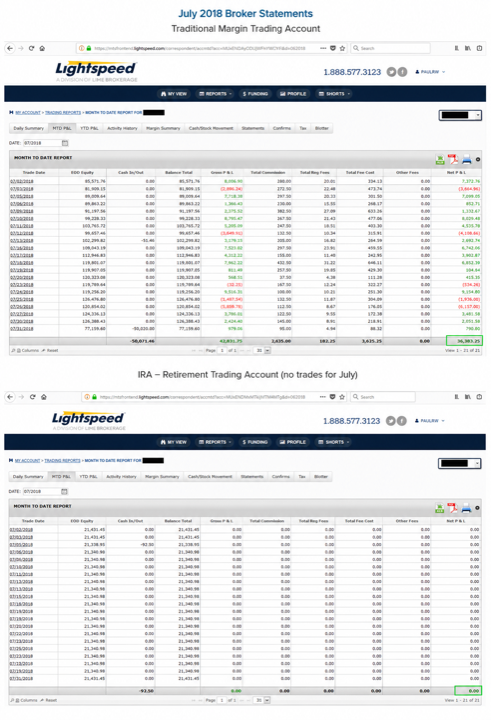Click Facebook icon in bottom Lightspeed header
Viewport: 491px width, 720px height.
(x=402, y=421)
